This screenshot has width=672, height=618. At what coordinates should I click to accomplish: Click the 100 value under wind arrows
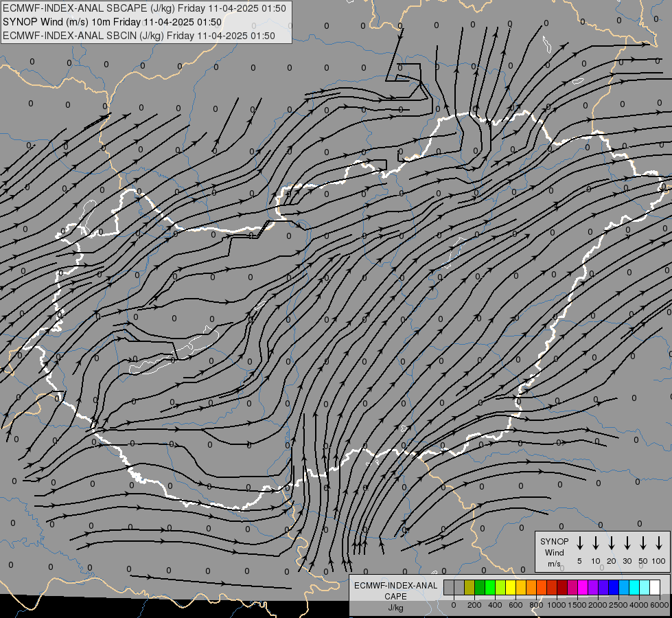(x=659, y=561)
